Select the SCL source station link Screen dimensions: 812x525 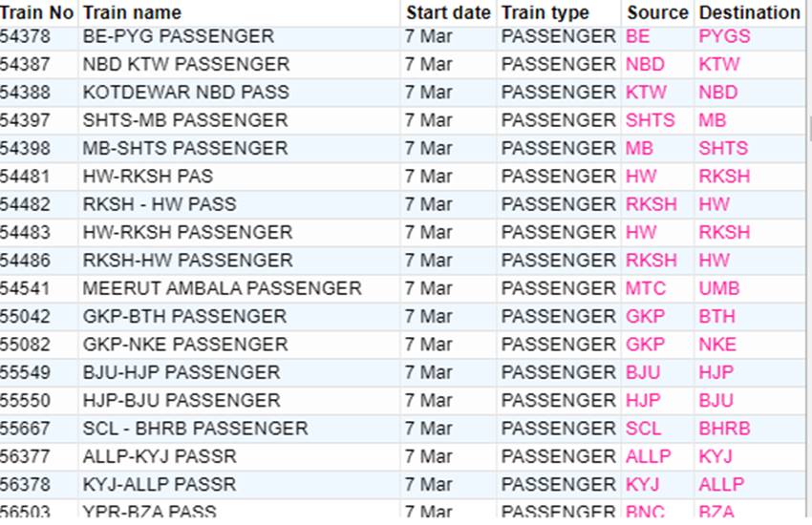tap(643, 428)
